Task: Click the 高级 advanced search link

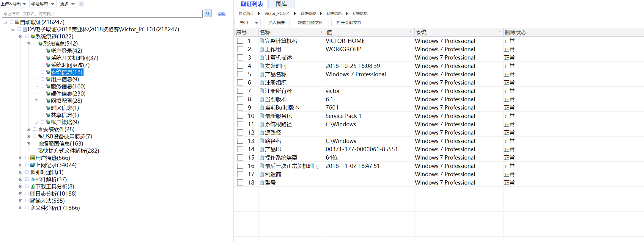Action: coord(222,14)
